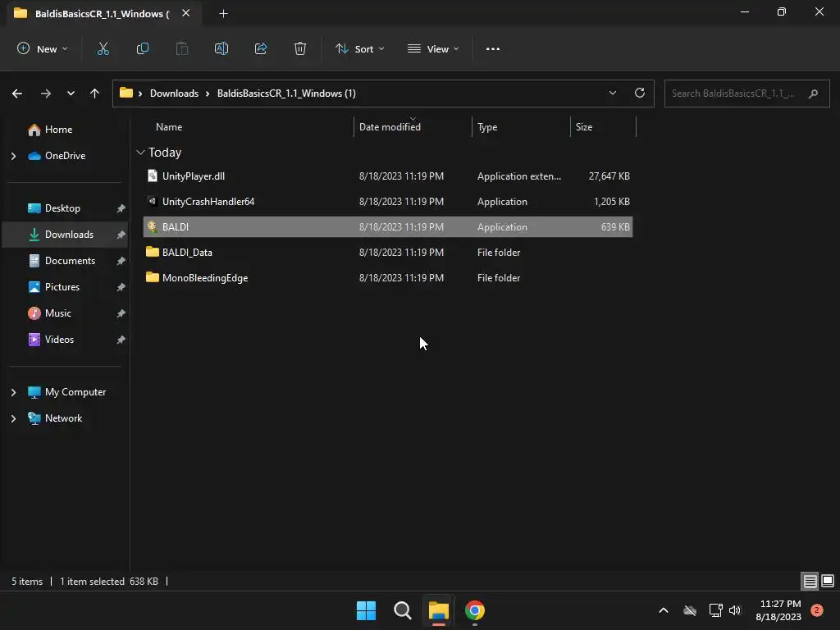840x630 pixels.
Task: Expand Network tree node
Action: click(x=13, y=418)
